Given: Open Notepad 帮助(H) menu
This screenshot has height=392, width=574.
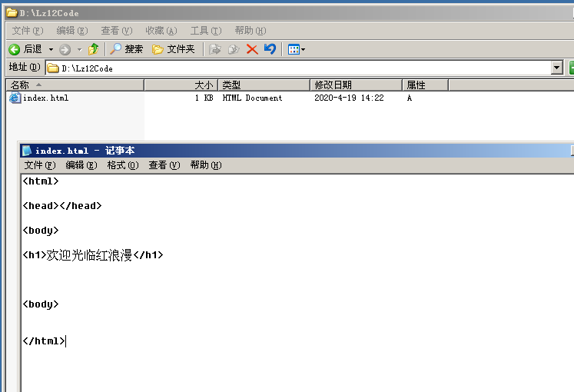Looking at the screenshot, I should 206,165.
